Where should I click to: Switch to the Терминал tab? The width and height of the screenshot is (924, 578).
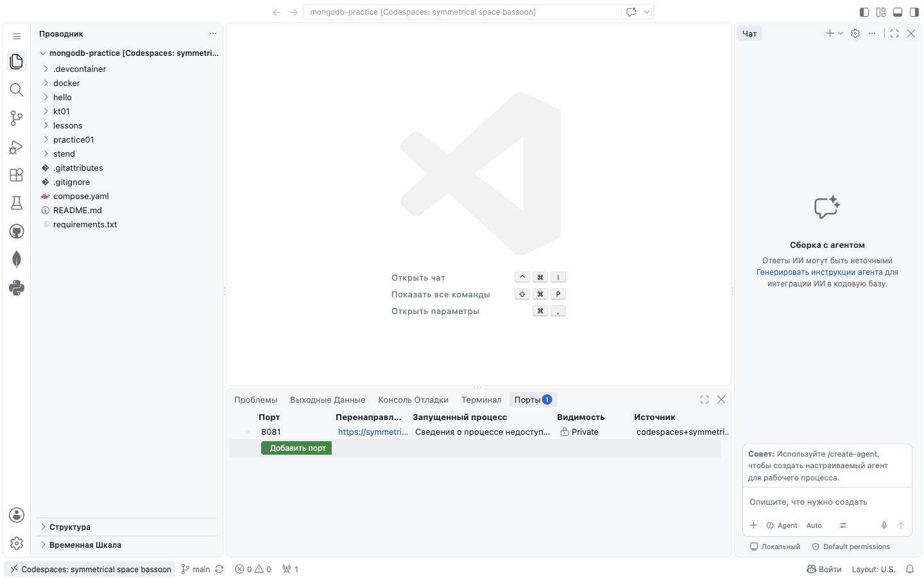coord(481,399)
